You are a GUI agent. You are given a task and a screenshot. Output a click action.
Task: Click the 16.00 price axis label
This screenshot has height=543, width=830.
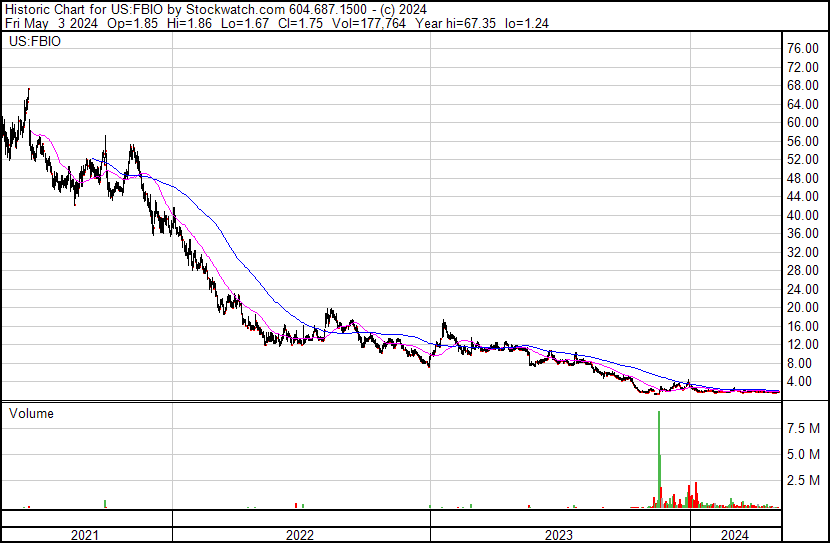click(803, 327)
